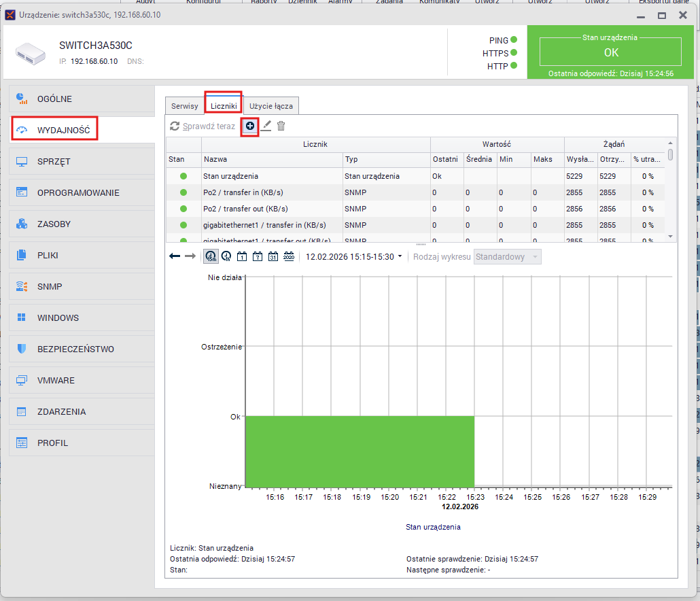
Task: Expand the Rodzaj wykresu Standardowy combo box
Action: click(508, 256)
